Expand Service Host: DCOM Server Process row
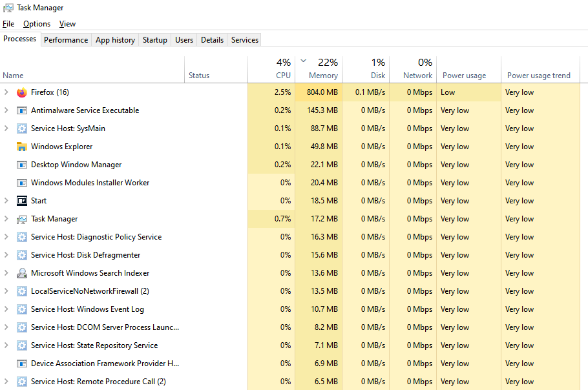Viewport: 588px width, 390px height. point(6,327)
